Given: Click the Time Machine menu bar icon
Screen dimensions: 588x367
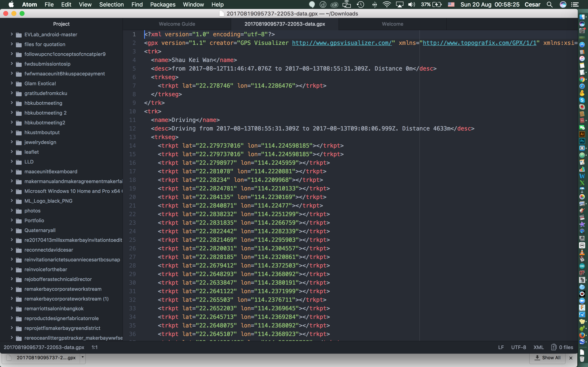Looking at the screenshot, I should (x=360, y=5).
